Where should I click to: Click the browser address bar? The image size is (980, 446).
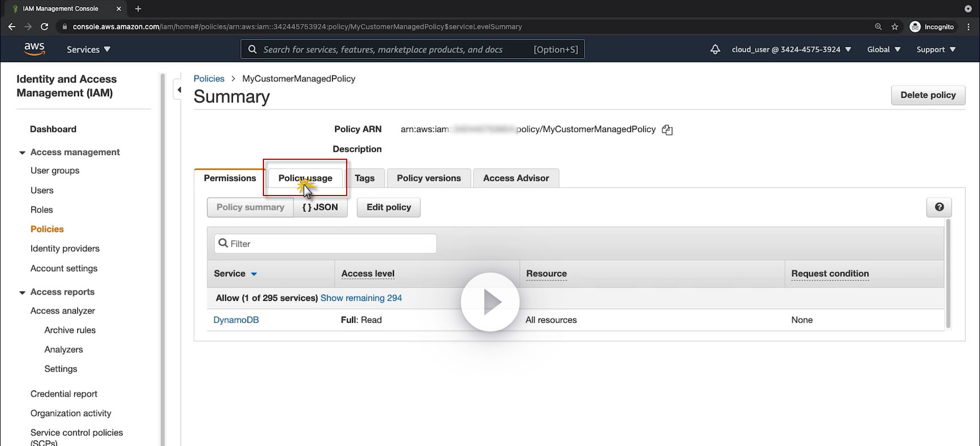tap(465, 27)
